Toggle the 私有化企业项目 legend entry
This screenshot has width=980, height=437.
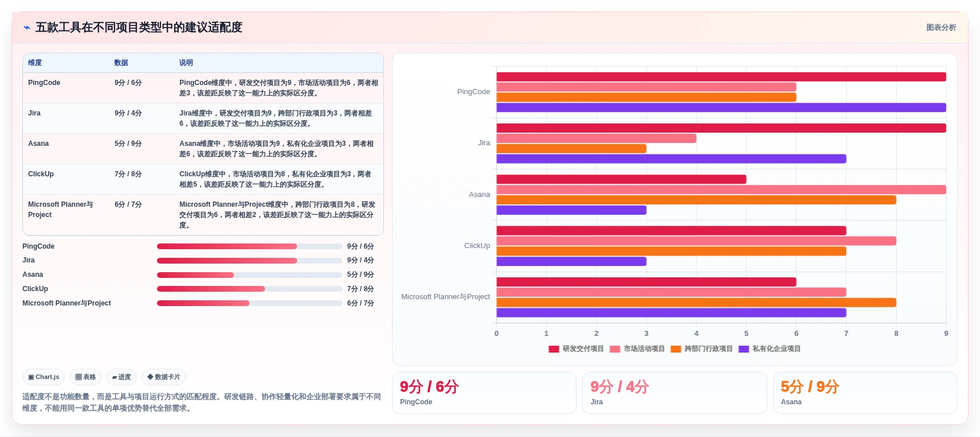point(770,349)
